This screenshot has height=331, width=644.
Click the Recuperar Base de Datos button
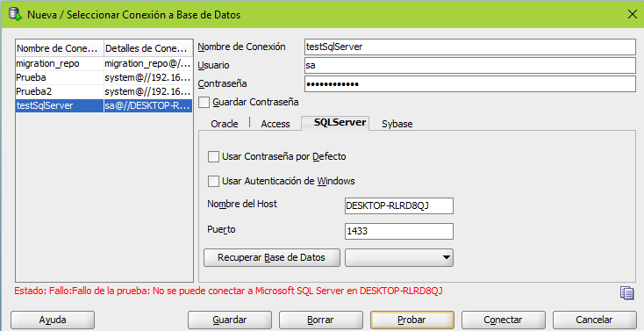[271, 257]
